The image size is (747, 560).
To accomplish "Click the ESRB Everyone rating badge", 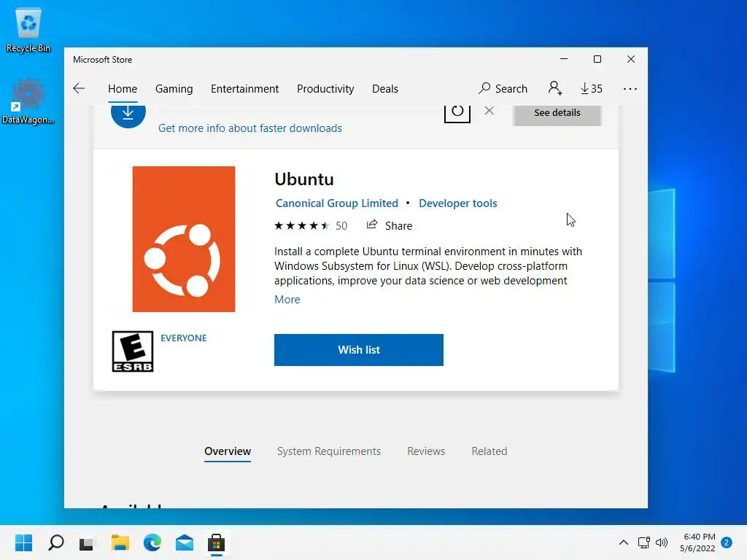I will point(133,351).
